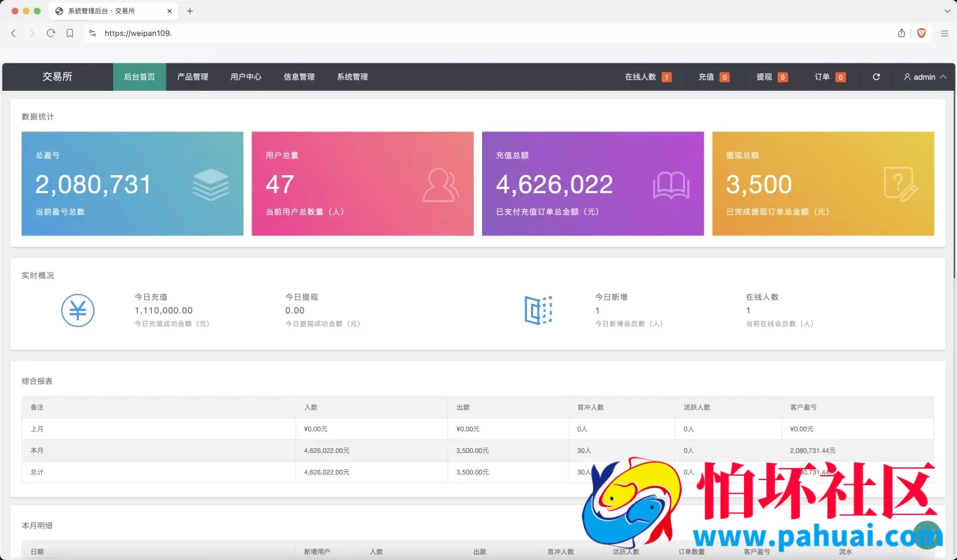
Task: Click 3,500.00元 in the 总计 row
Action: click(473, 472)
